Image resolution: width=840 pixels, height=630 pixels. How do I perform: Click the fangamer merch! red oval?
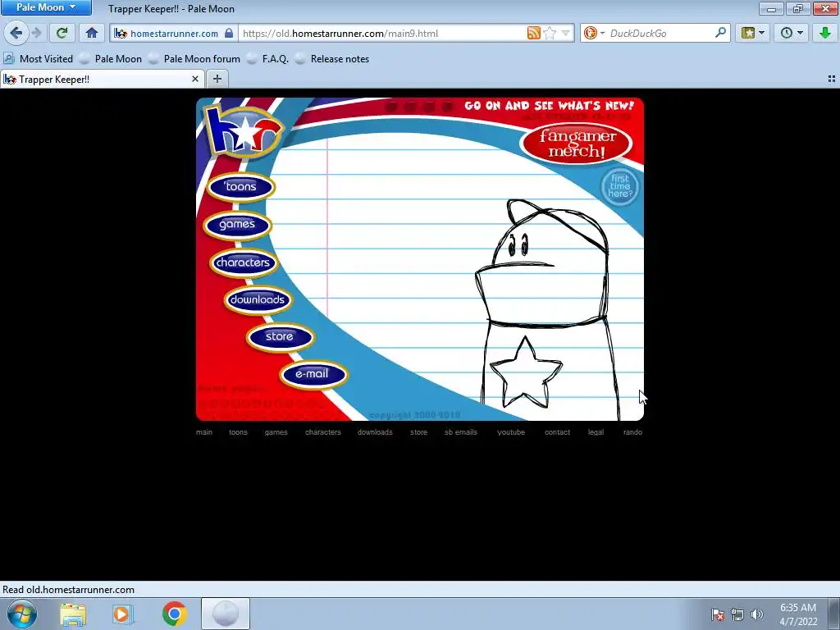tap(576, 144)
